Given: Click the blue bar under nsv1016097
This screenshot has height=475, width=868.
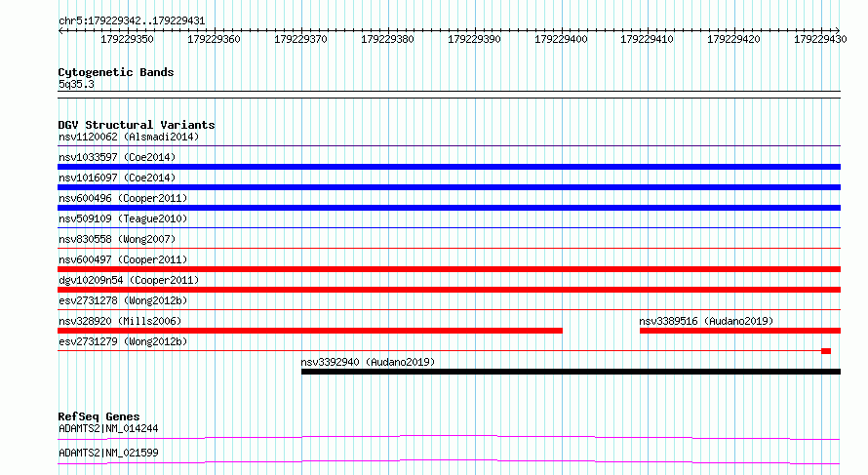Looking at the screenshot, I should 449,187.
